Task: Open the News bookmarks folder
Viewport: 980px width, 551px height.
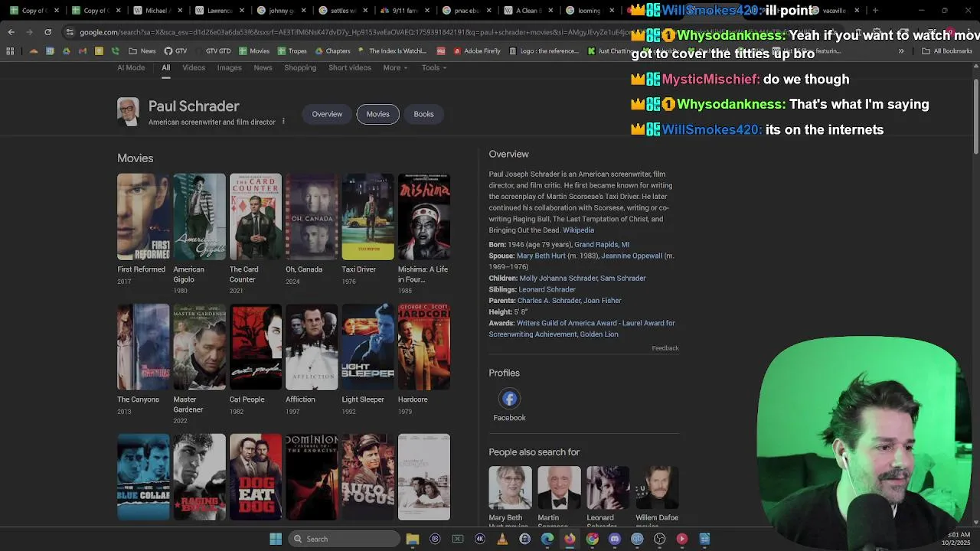Action: point(142,51)
